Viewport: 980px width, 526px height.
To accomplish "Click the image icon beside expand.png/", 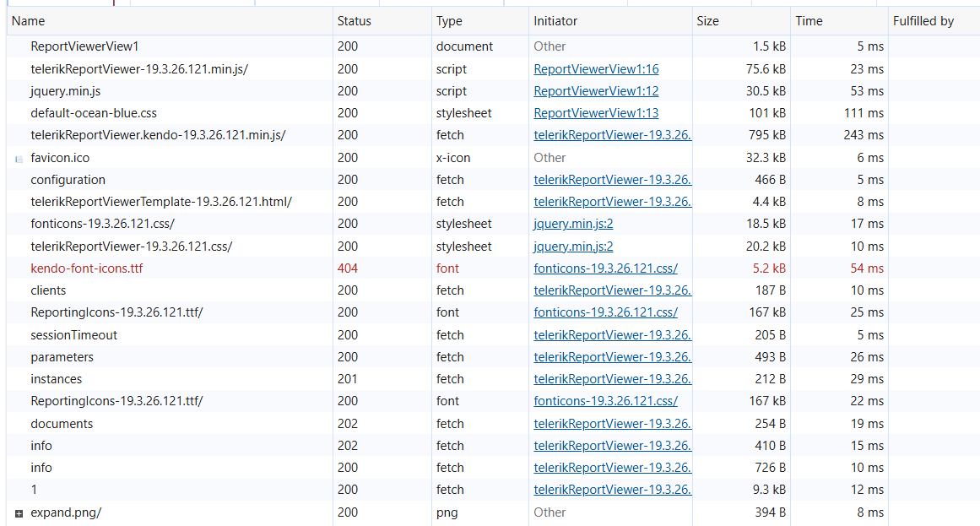I will (19, 512).
